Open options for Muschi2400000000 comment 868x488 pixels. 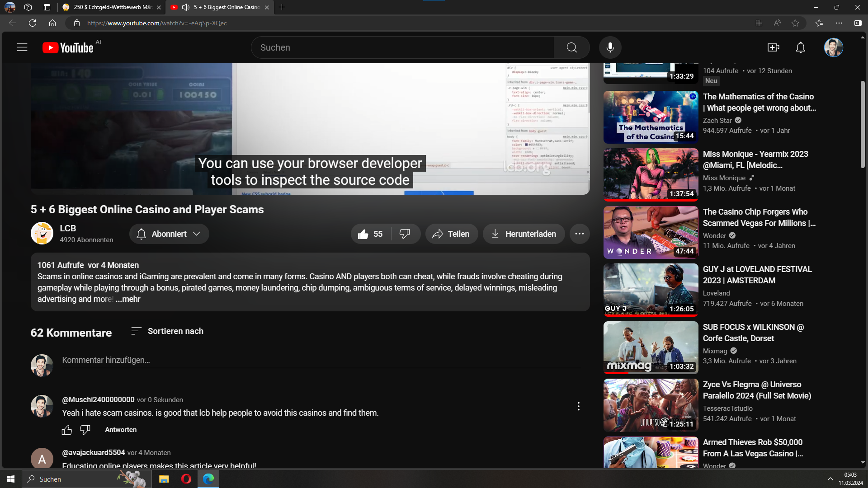(578, 406)
